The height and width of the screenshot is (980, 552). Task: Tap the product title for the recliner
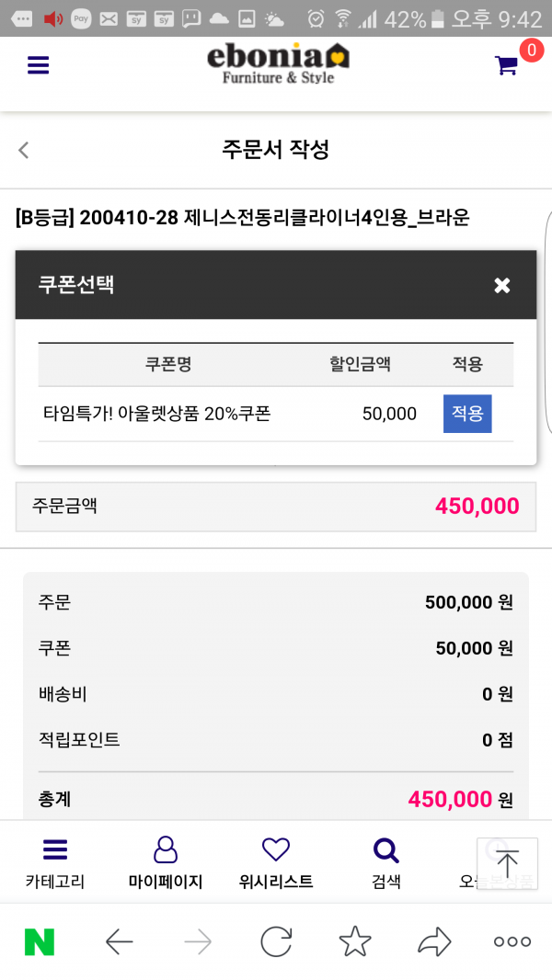tap(243, 218)
